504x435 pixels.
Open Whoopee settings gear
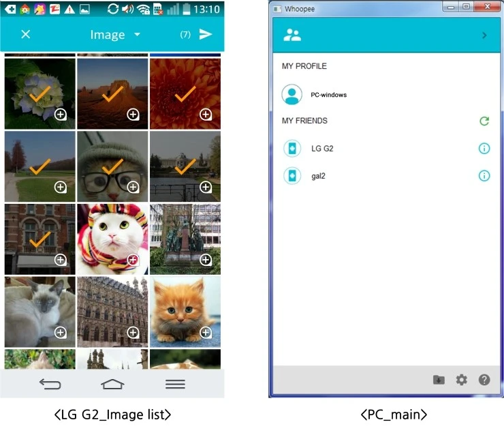pyautogui.click(x=462, y=380)
